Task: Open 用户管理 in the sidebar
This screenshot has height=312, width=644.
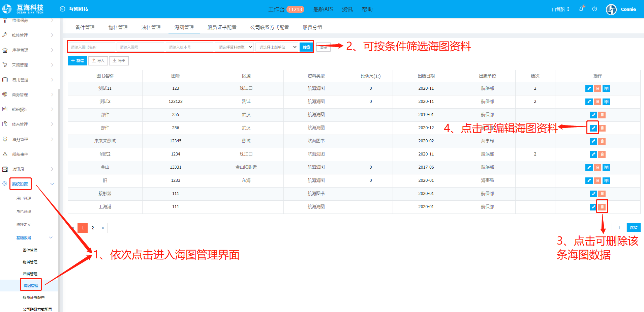Action: coord(24,198)
